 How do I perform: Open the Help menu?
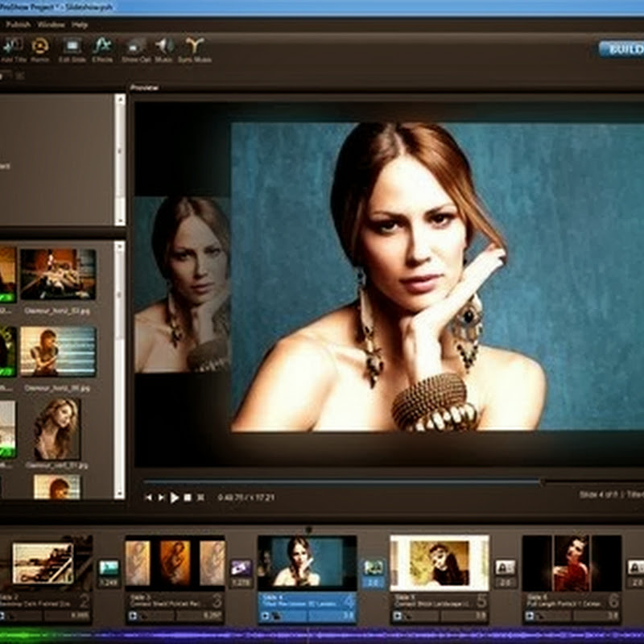coord(80,25)
